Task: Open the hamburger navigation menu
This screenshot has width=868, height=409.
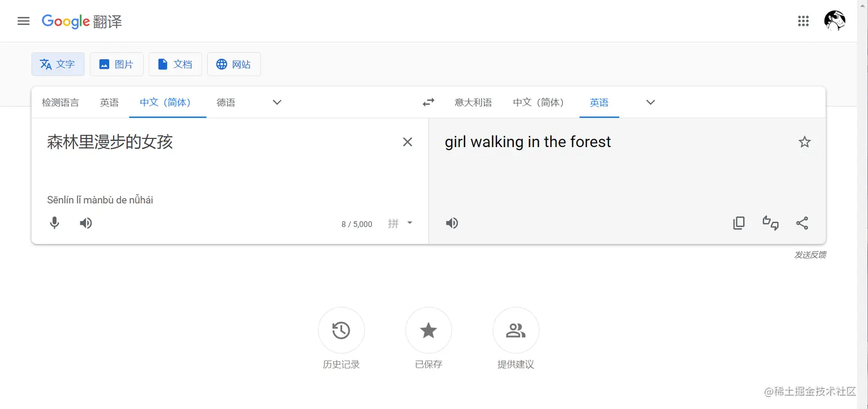Action: [x=23, y=21]
